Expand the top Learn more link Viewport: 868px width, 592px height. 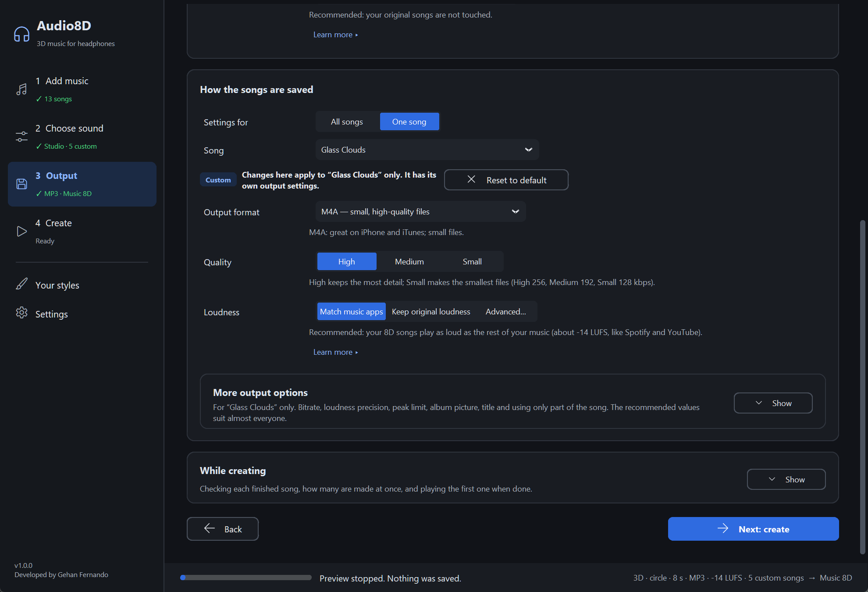[x=335, y=34]
